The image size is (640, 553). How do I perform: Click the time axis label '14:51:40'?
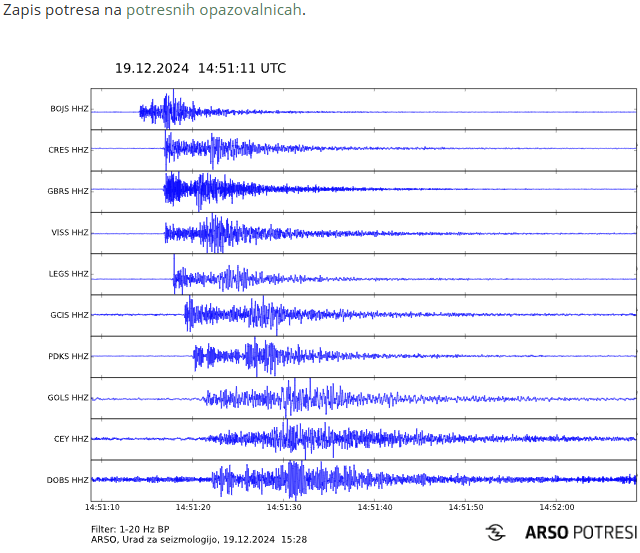pyautogui.click(x=375, y=507)
